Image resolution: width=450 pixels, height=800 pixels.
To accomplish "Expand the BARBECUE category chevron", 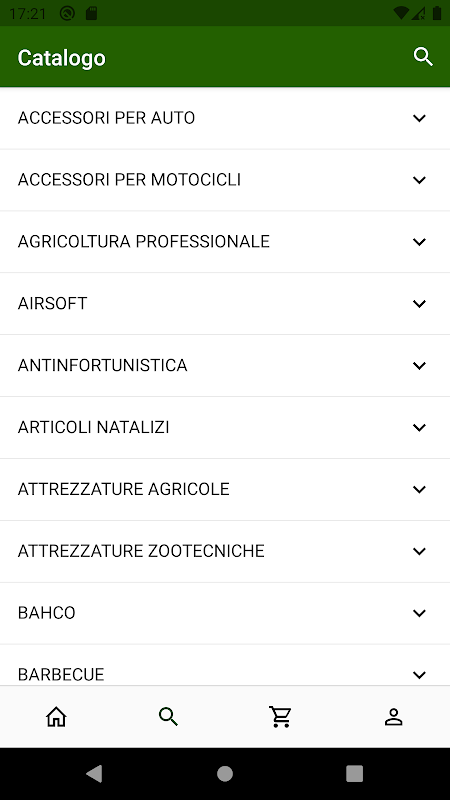I will pyautogui.click(x=419, y=674).
